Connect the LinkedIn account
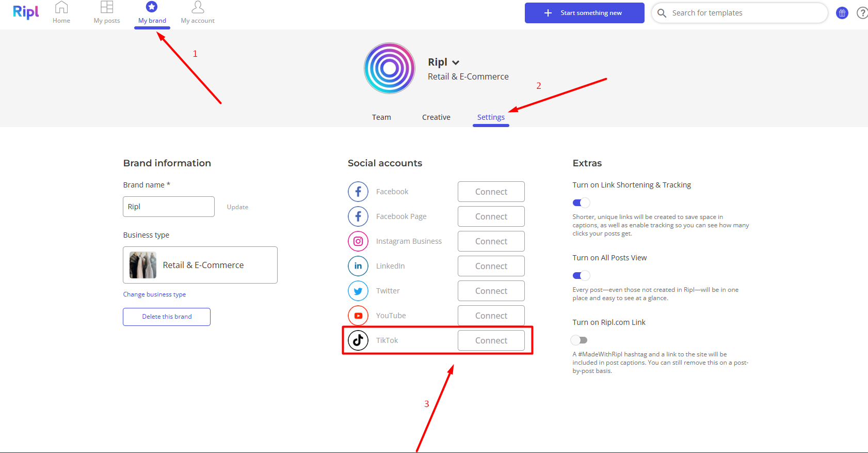The height and width of the screenshot is (453, 868). point(491,266)
